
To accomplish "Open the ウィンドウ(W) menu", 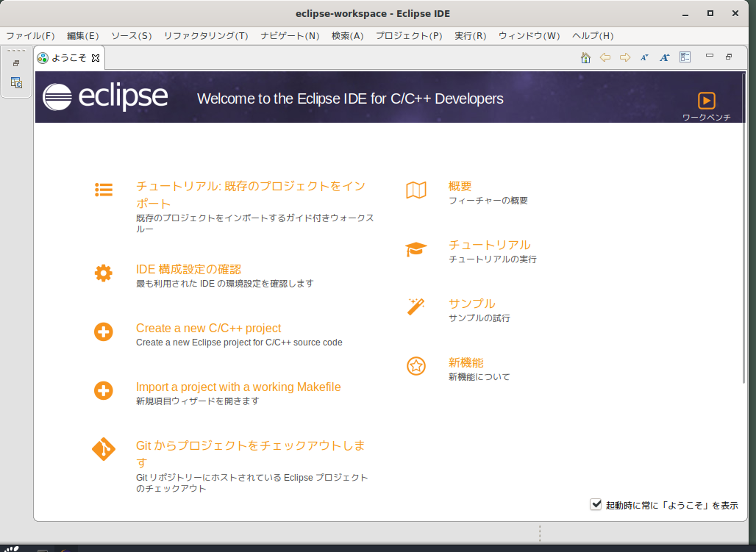I will 529,36.
